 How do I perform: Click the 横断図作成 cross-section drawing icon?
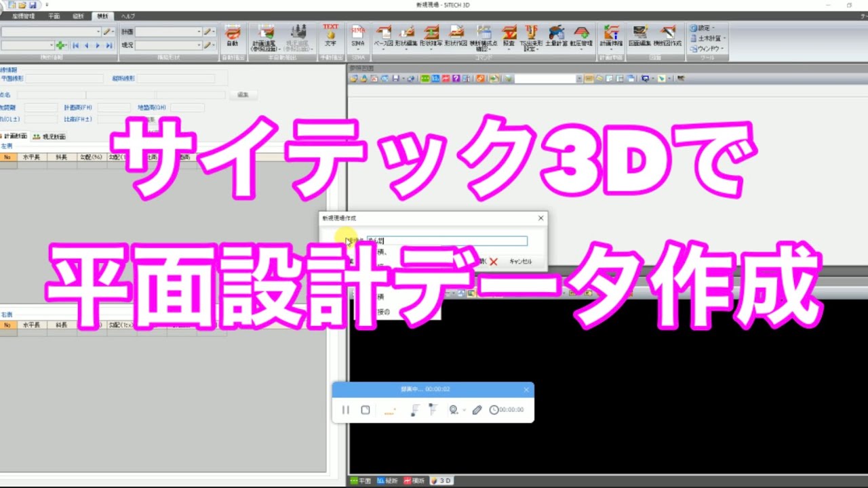(667, 37)
